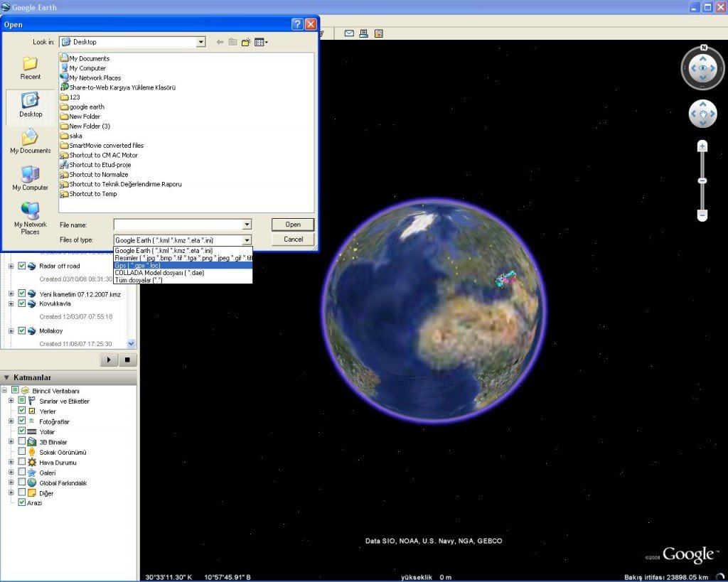
Task: Disable the Yerler layer checkbox
Action: 21,410
